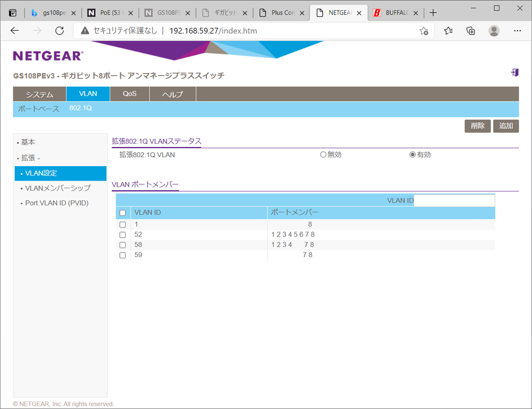
Task: Check the VLAN ID 58 row checkbox
Action: click(x=123, y=245)
